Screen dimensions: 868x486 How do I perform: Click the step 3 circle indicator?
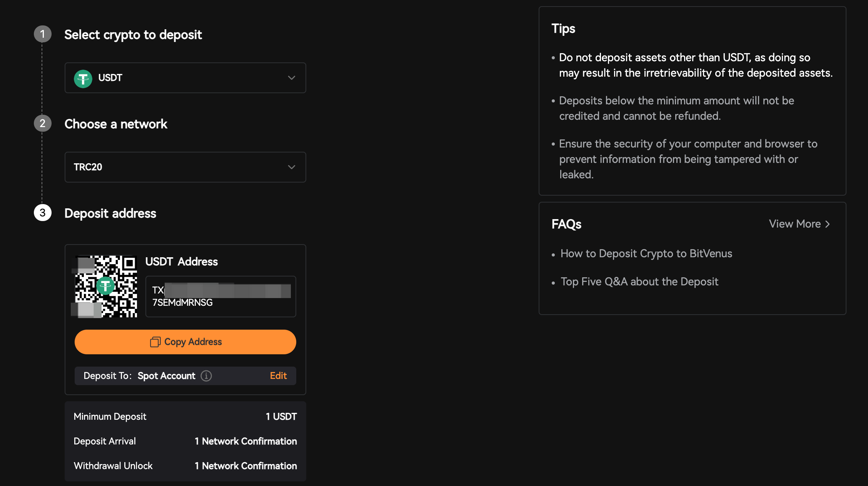tap(43, 213)
